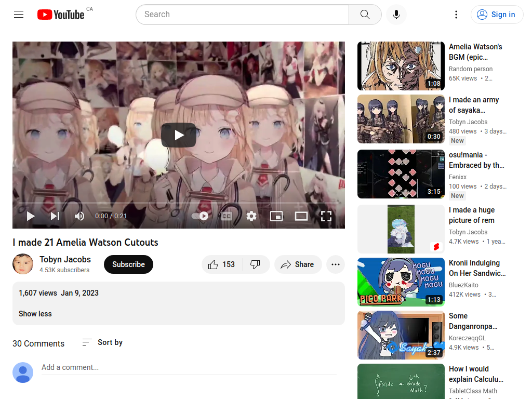Open 'I made a huge picture of rem' title
Screen dimensions: 532x399
click(x=472, y=215)
